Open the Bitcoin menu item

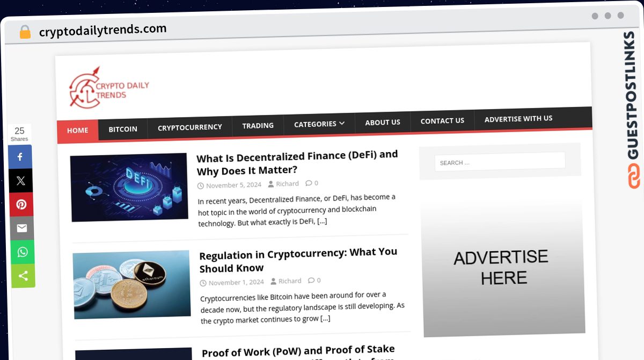123,129
